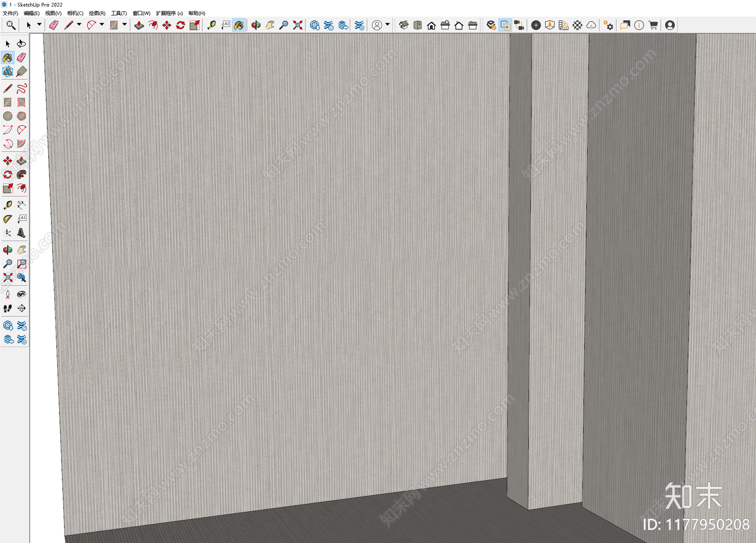This screenshot has width=756, height=543.
Task: Click the checkered sphere icon
Action: click(x=577, y=25)
